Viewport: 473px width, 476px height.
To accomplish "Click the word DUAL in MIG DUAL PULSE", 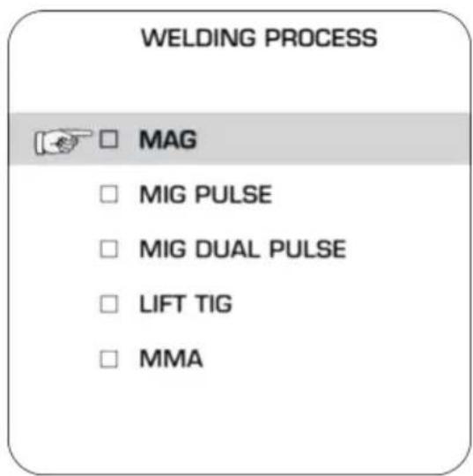I will [227, 249].
